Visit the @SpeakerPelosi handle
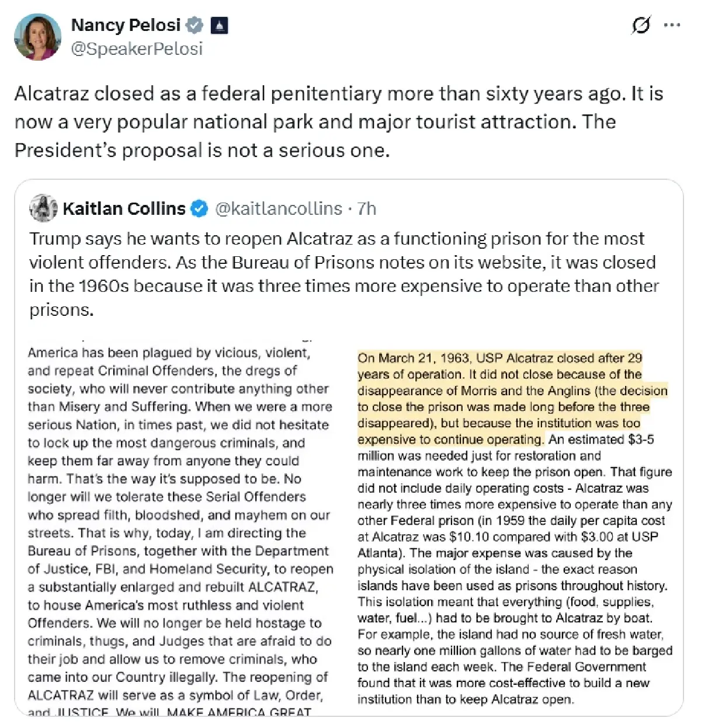The height and width of the screenshot is (728, 701). (x=137, y=48)
